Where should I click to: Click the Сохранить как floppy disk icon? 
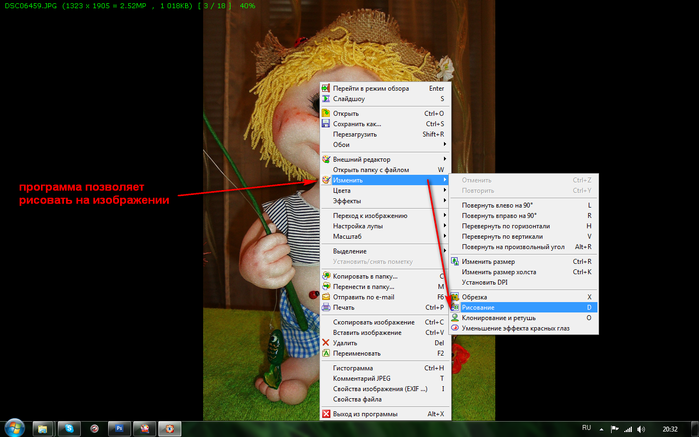click(326, 124)
